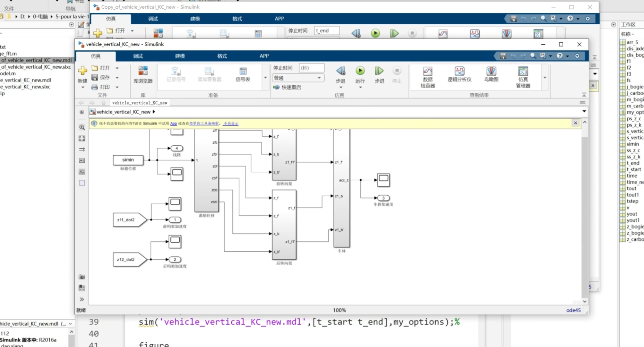Expand the simulation mode dropdown
This screenshot has width=644, height=347.
coord(319,78)
